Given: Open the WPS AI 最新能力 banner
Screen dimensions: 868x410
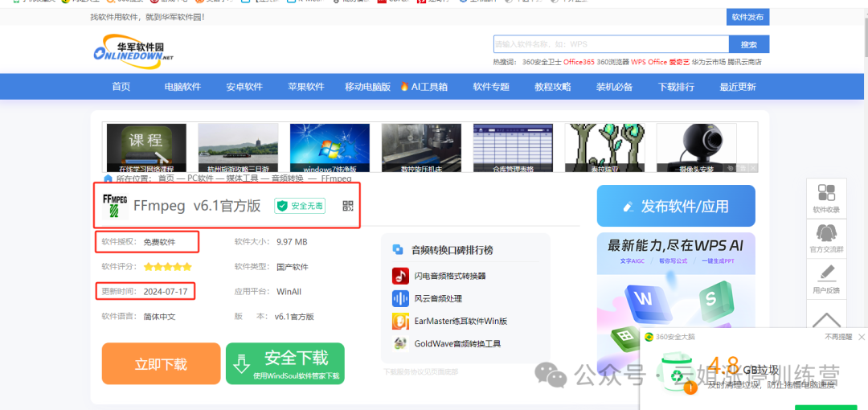Looking at the screenshot, I should click(676, 282).
